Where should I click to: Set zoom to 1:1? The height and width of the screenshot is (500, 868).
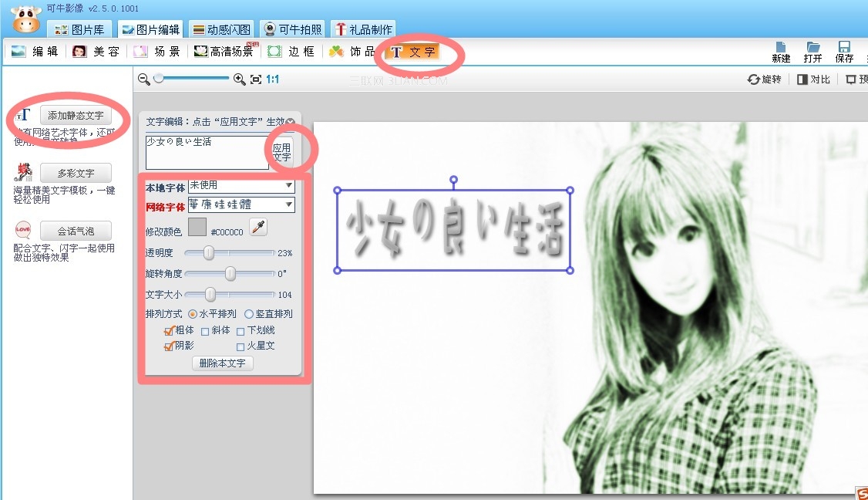click(x=272, y=79)
